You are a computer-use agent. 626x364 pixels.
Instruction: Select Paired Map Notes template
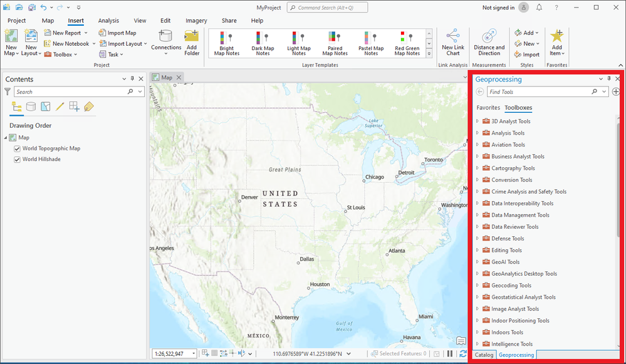coord(335,43)
